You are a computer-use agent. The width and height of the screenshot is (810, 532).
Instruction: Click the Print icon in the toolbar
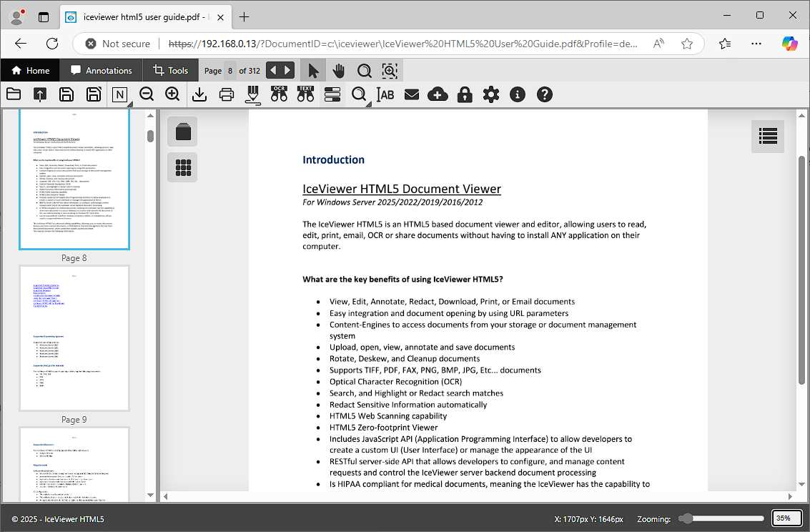click(227, 94)
